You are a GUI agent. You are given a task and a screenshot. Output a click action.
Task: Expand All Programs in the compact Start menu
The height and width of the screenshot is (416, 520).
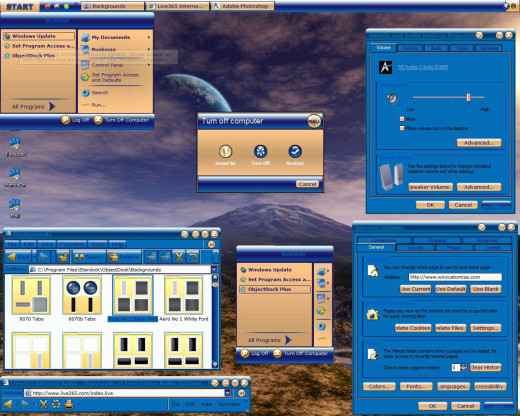(269, 340)
